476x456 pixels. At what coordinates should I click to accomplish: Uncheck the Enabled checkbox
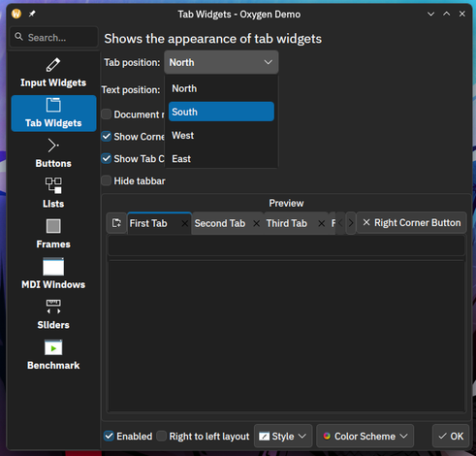[x=109, y=436]
